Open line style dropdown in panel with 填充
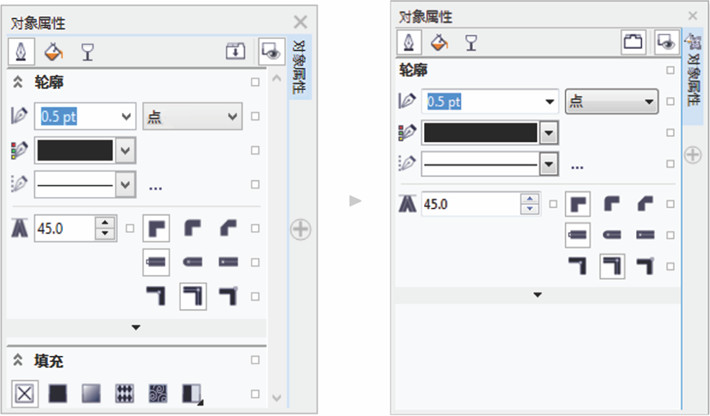710x416 pixels. 125,184
